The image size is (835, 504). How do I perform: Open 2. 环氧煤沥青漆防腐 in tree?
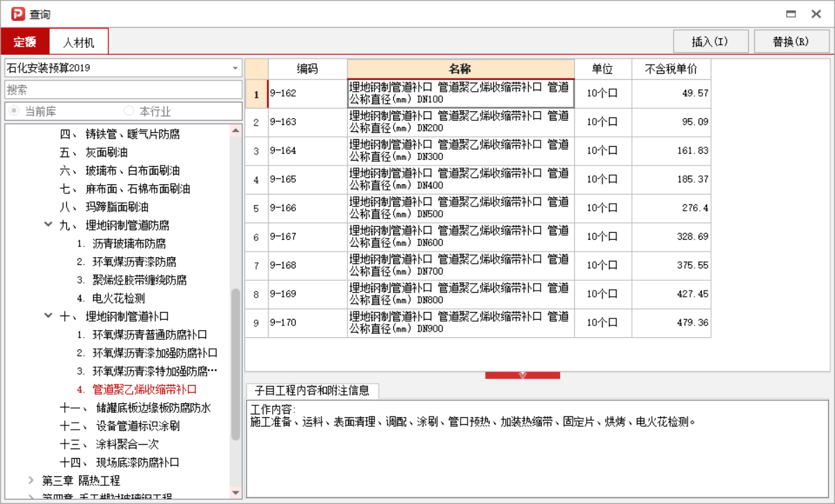pyautogui.click(x=126, y=261)
